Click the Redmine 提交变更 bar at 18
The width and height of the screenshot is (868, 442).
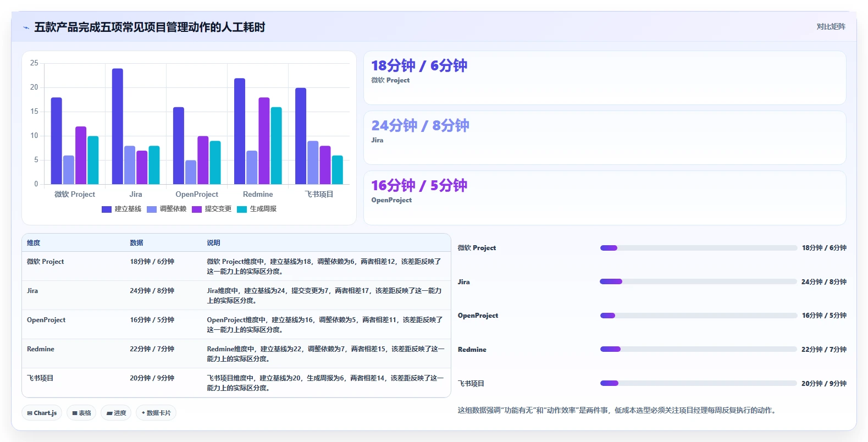coord(264,141)
